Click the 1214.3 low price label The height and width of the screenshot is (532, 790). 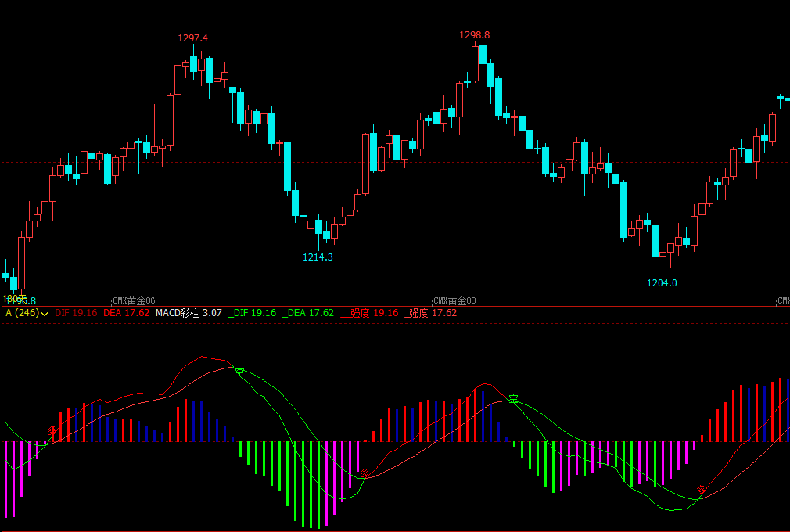pyautogui.click(x=318, y=257)
